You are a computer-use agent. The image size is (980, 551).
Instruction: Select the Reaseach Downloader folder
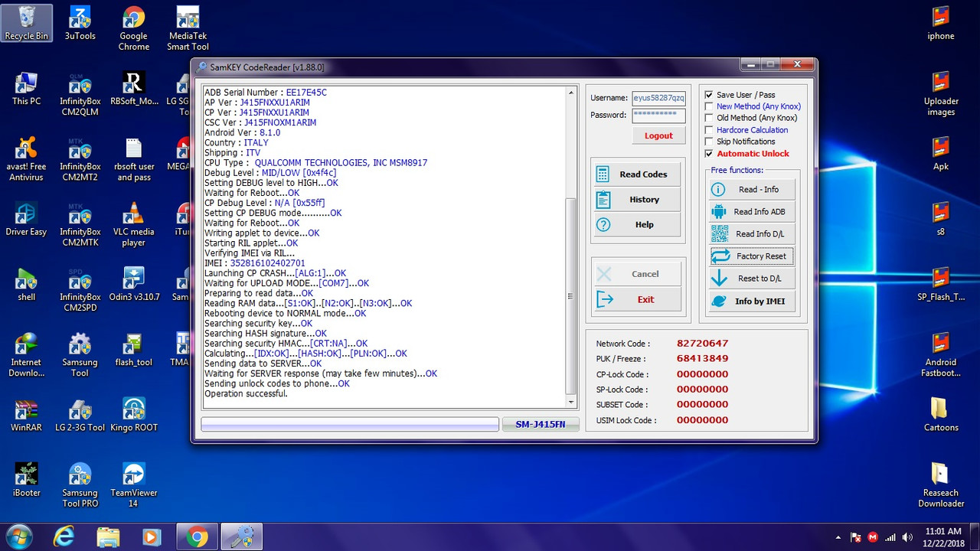pos(941,485)
